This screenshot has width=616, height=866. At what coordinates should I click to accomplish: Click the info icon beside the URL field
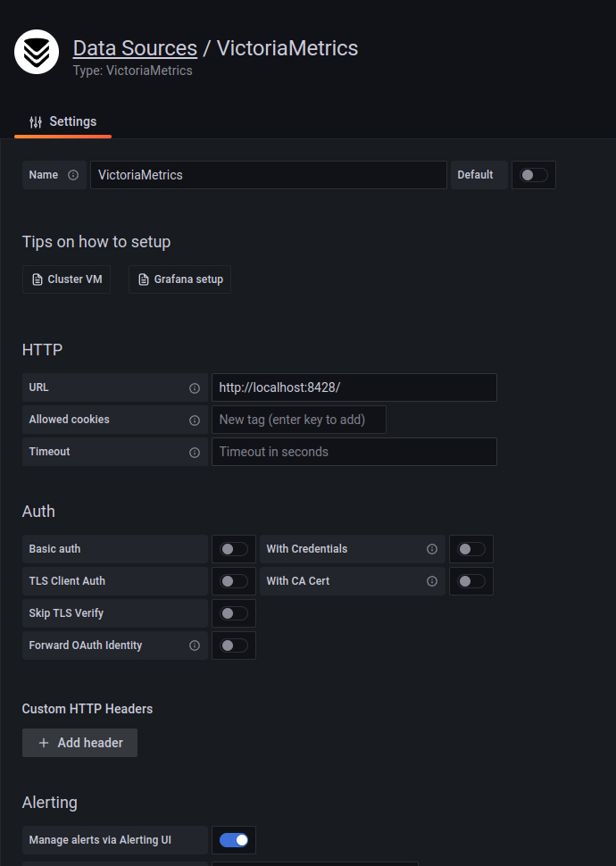(x=195, y=387)
